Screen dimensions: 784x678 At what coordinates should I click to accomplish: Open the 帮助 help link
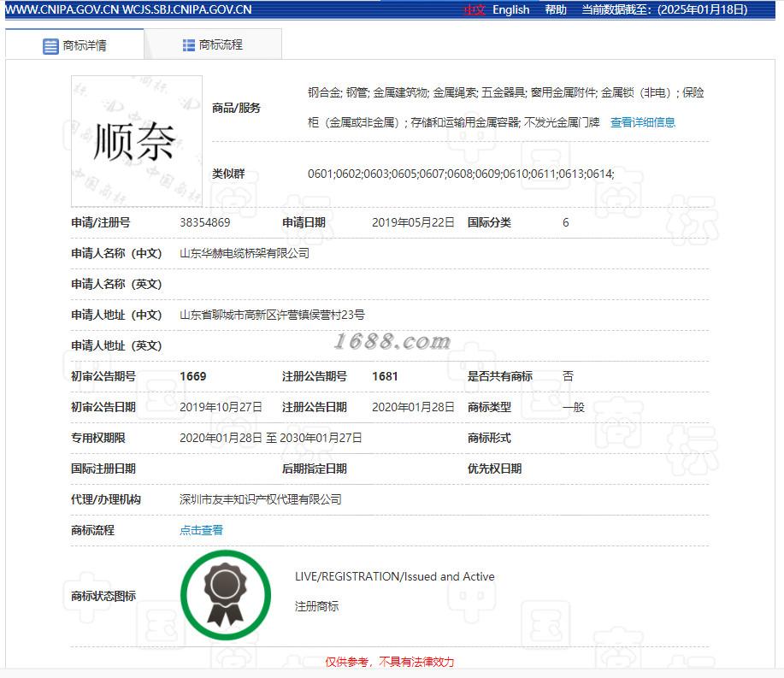[x=556, y=9]
